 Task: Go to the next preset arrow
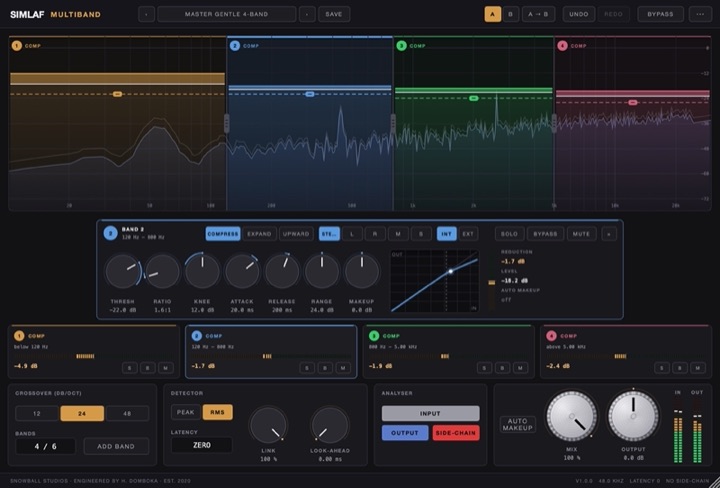coord(307,14)
